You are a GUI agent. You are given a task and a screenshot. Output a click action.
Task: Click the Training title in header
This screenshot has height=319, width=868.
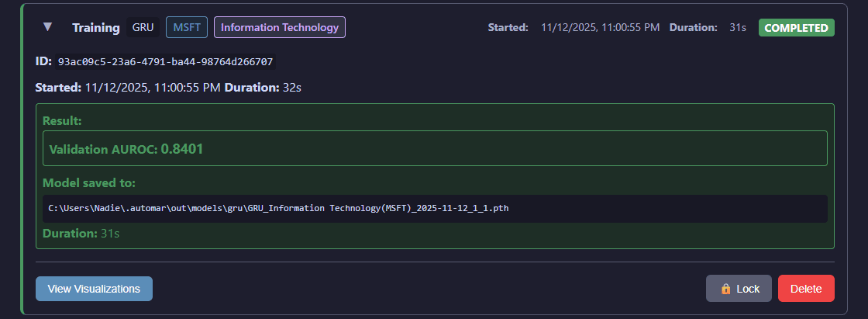tap(96, 28)
